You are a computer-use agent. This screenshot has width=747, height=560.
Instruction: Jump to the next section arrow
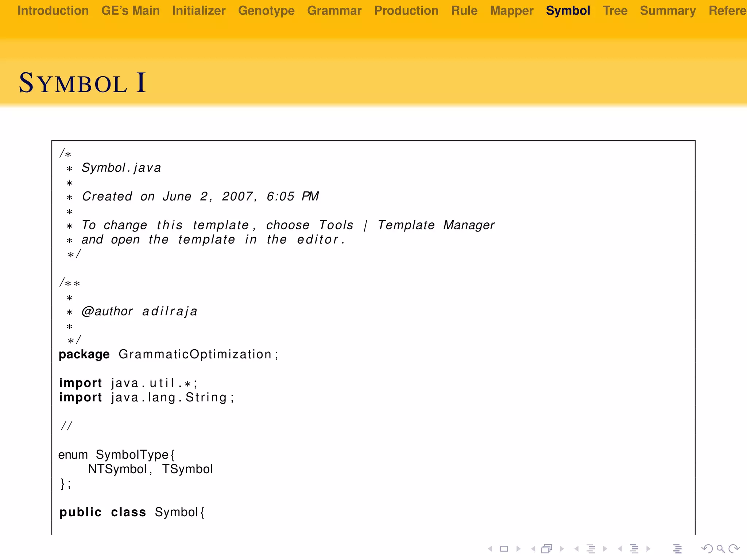[x=648, y=548]
